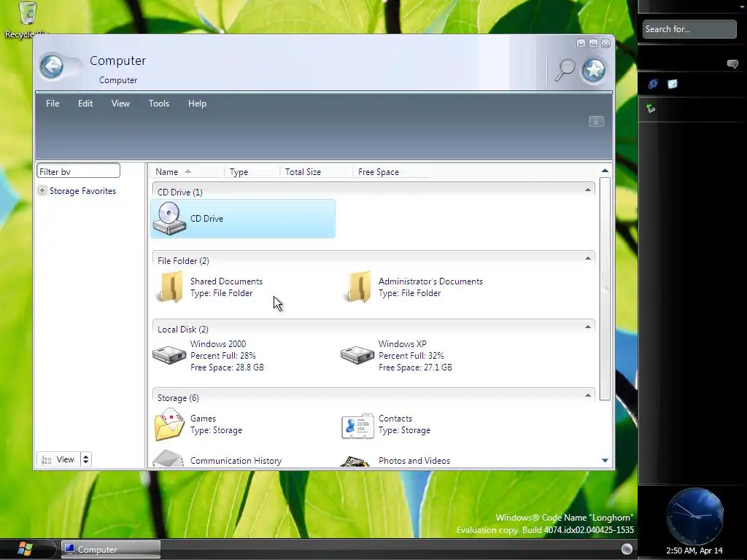Open Administrator's Documents folder icon
The height and width of the screenshot is (560, 747).
click(x=357, y=287)
